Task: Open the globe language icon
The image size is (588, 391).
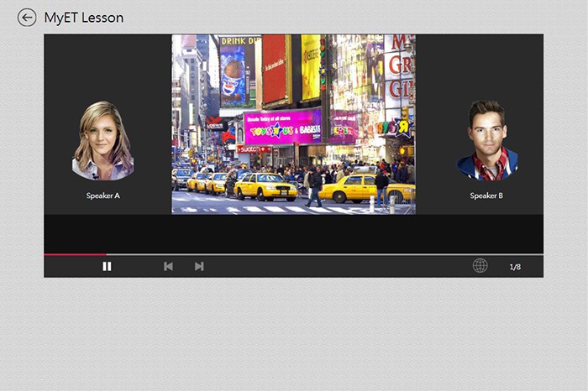Action: coord(480,266)
